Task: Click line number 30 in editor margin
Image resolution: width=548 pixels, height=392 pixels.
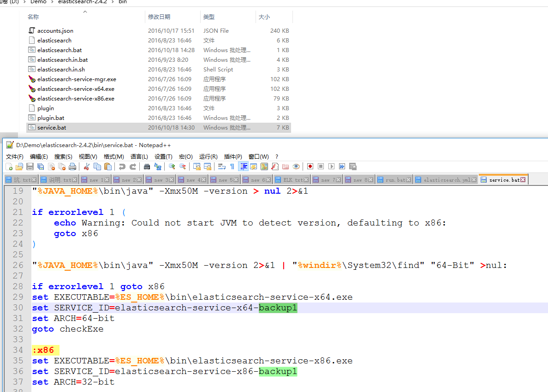Action: 18,308
